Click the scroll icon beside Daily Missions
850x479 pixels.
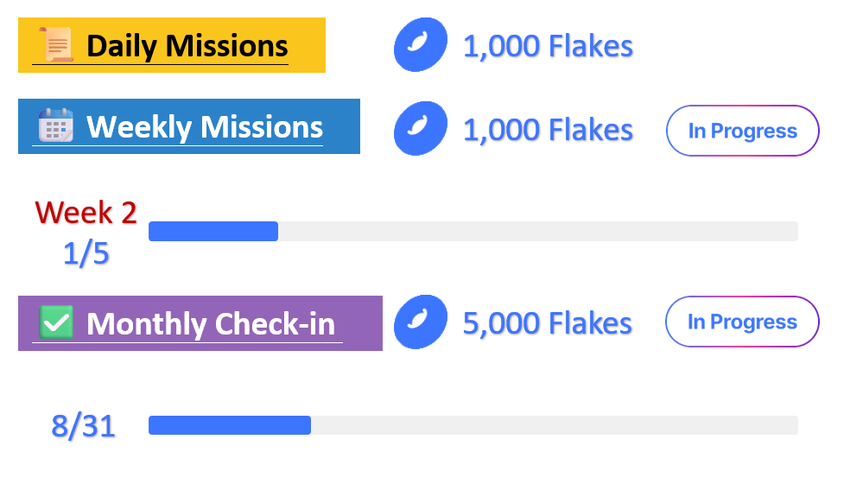(55, 45)
